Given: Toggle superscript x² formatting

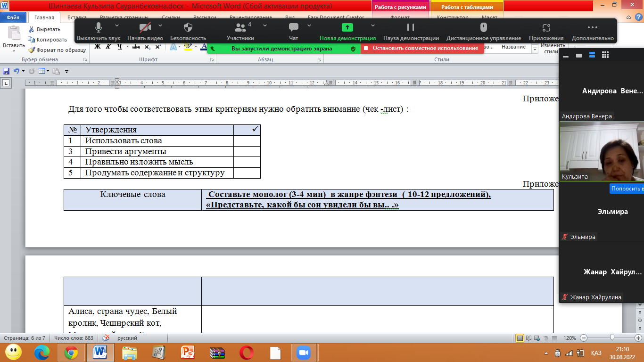Looking at the screenshot, I should (x=158, y=47).
